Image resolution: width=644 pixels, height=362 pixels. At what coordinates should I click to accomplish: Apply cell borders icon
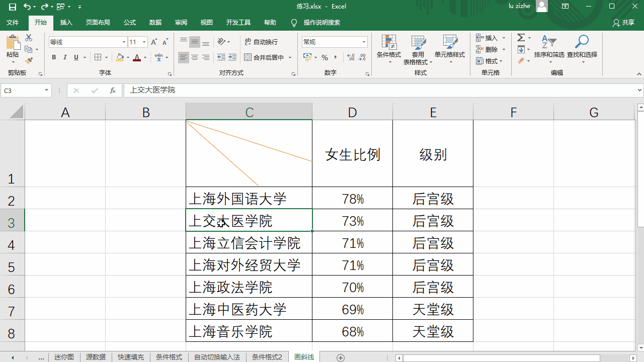[98, 58]
